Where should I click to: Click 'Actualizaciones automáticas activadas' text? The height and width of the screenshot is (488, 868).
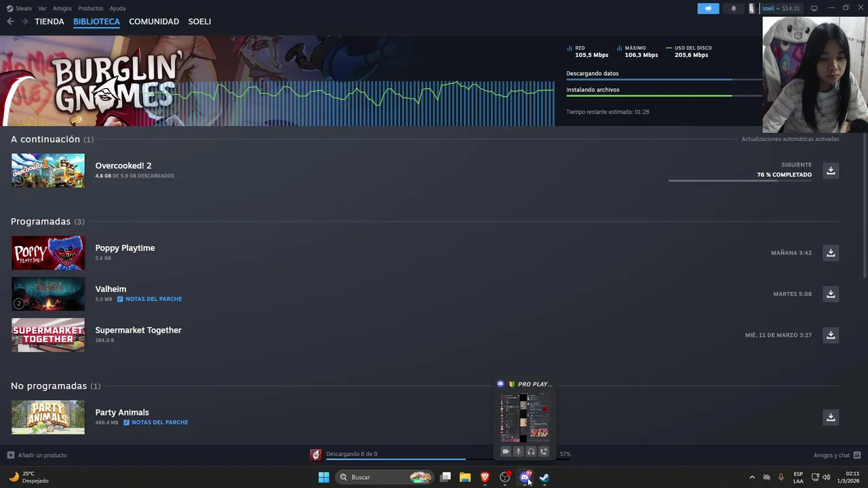pos(790,139)
